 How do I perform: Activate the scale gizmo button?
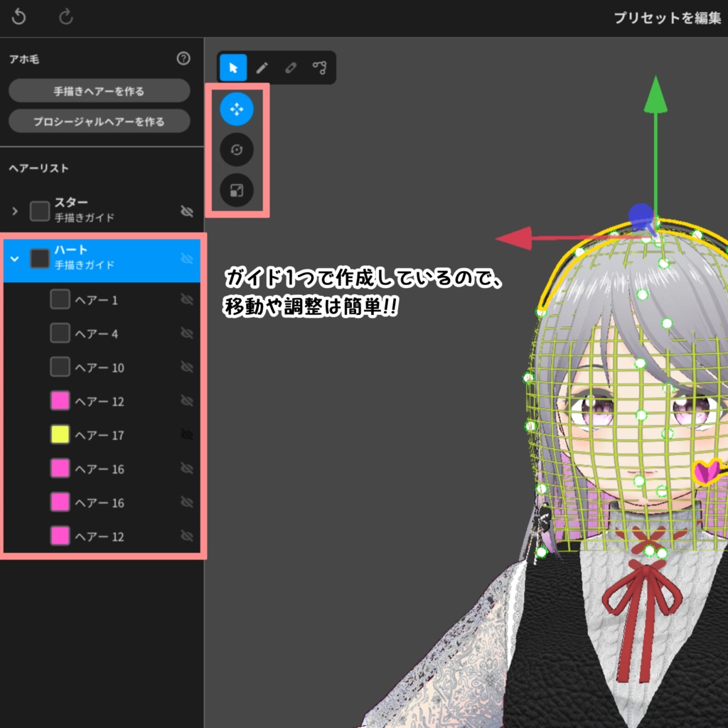coord(237,191)
